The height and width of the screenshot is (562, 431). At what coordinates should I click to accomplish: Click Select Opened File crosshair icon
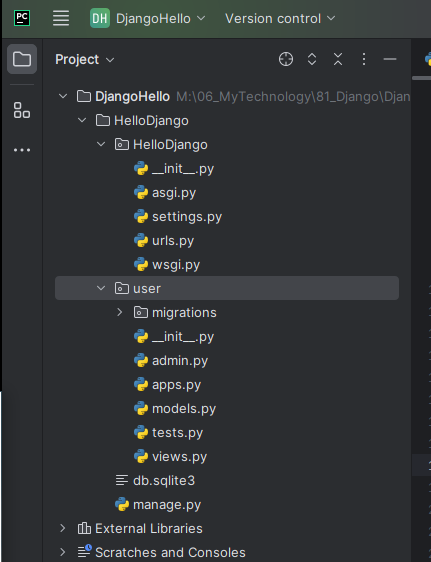(286, 59)
